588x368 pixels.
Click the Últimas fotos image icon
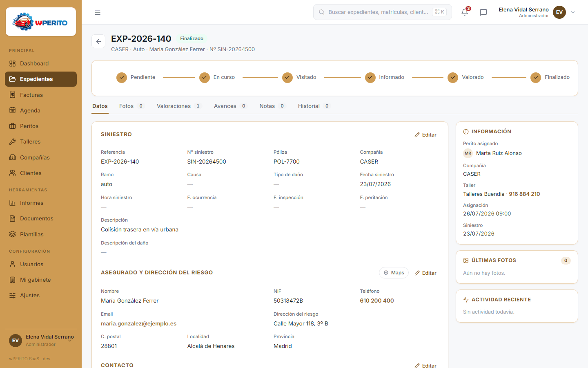[466, 260]
